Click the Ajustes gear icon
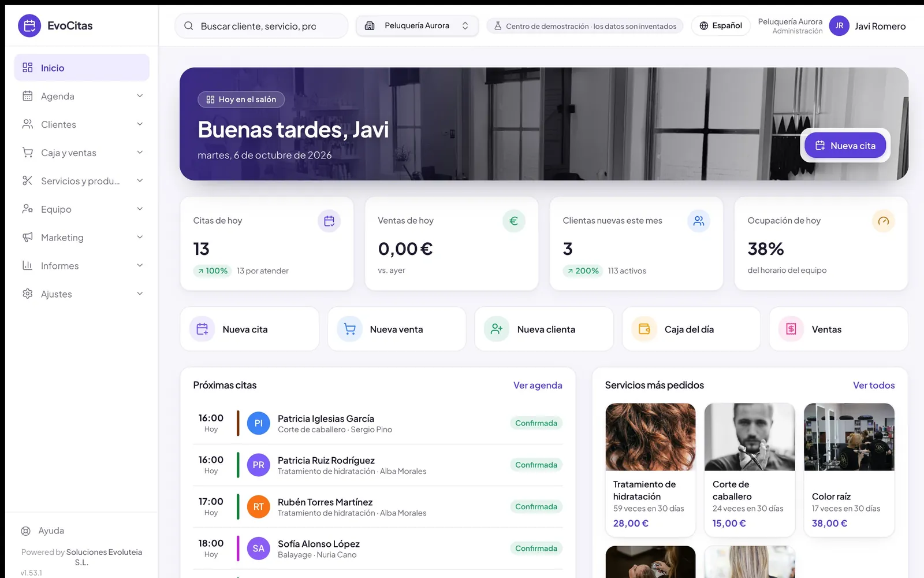Viewport: 924px width, 578px height. click(28, 294)
